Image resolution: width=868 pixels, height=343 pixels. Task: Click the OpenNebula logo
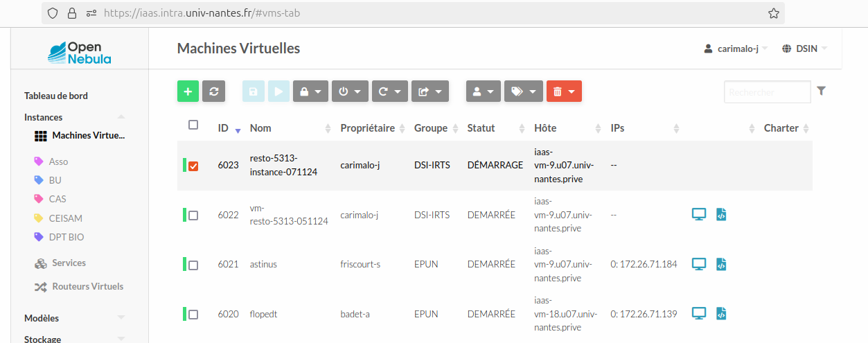(79, 53)
